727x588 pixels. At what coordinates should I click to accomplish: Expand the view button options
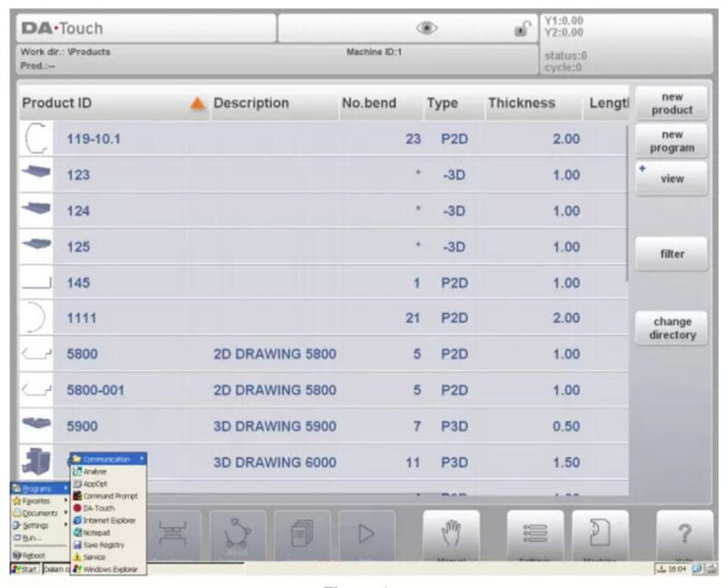click(x=672, y=178)
